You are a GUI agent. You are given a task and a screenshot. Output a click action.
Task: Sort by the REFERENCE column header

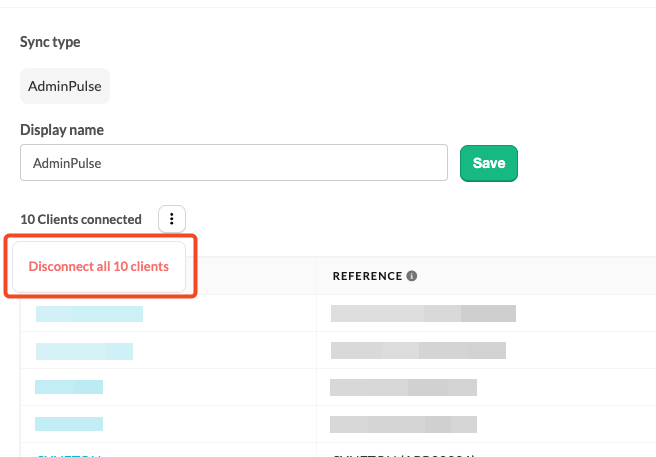click(367, 276)
